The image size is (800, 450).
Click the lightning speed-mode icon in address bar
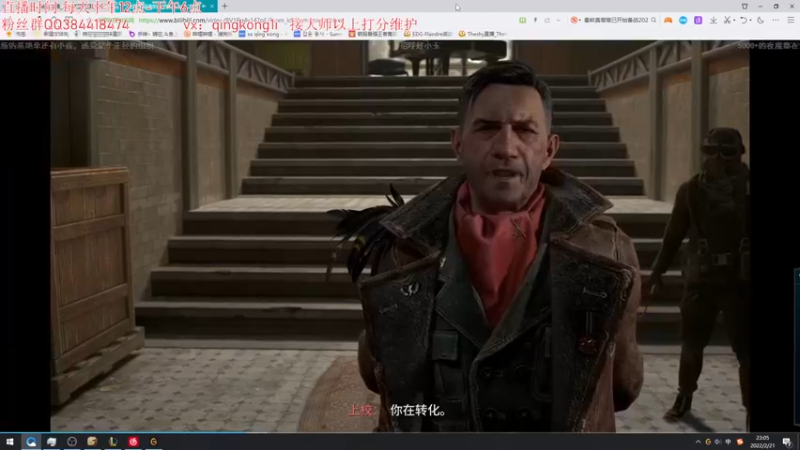[x=535, y=20]
